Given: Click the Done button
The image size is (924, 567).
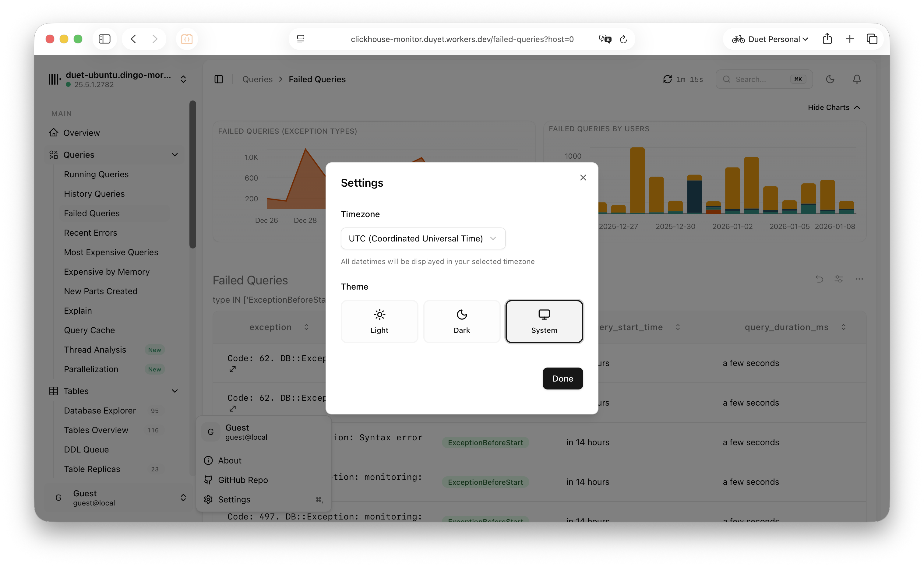Looking at the screenshot, I should pos(562,379).
